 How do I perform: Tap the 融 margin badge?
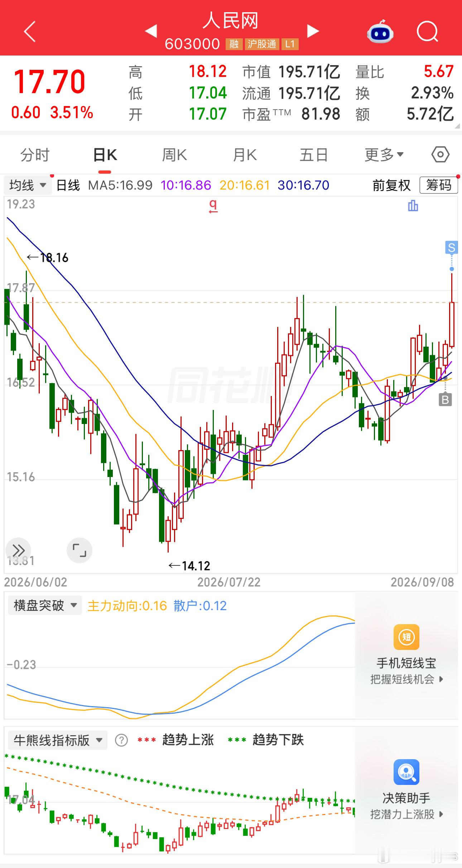pos(234,44)
